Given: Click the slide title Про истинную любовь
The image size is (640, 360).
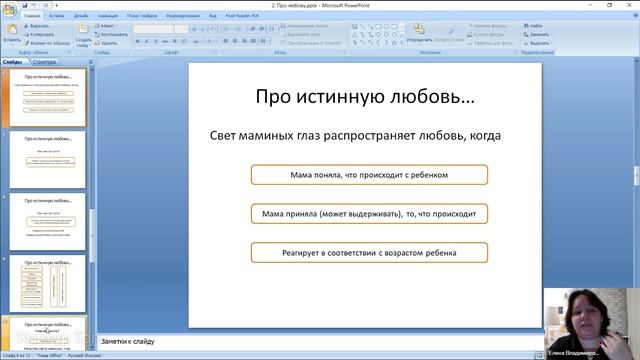Looking at the screenshot, I should (365, 96).
